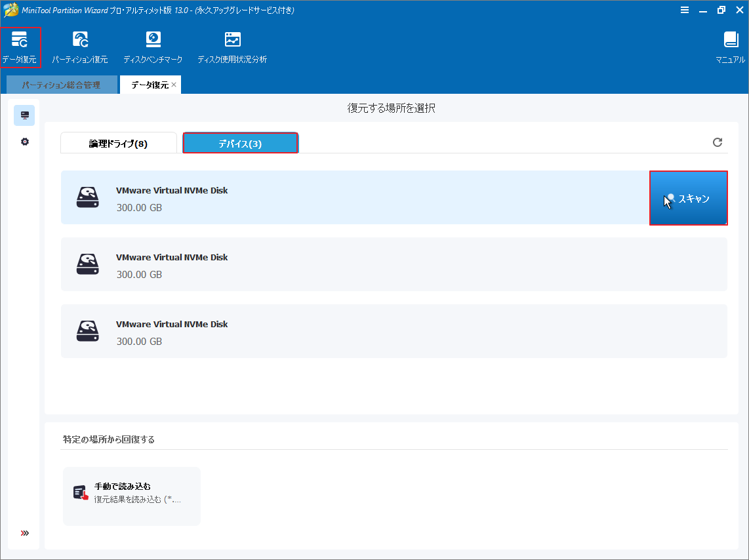
Task: Switch to the 論理ドライブ(8) tab
Action: [x=118, y=142]
